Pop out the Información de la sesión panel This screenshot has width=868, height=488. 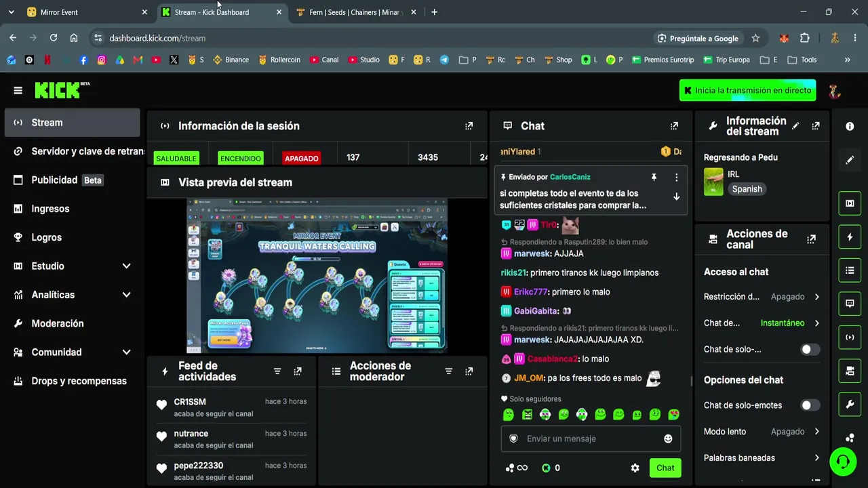[x=469, y=126]
